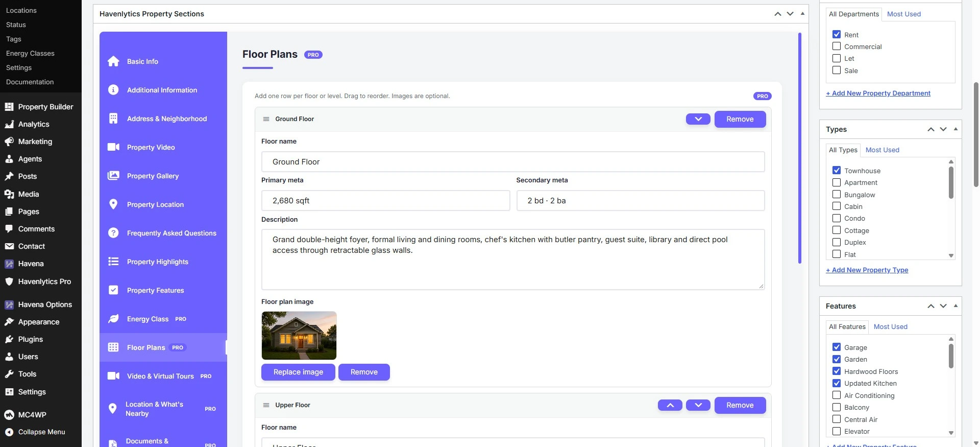Click the Marketing megaphone icon
Image resolution: width=980 pixels, height=447 pixels.
(x=9, y=142)
